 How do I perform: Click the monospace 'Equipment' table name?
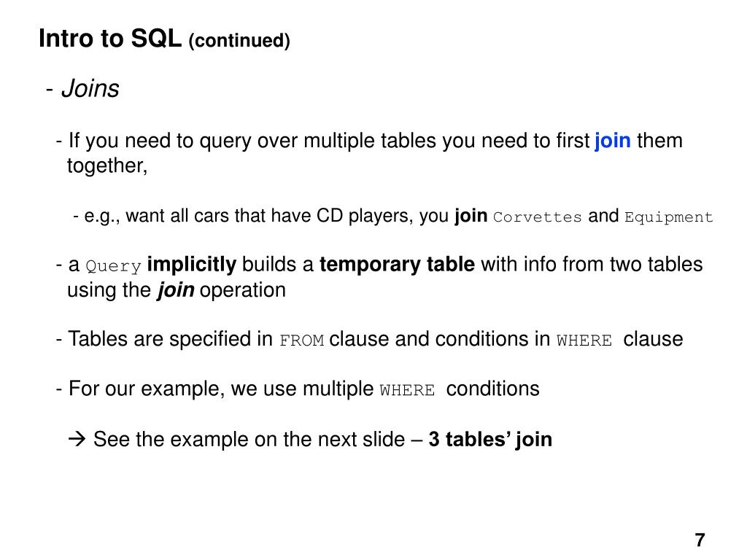[669, 217]
